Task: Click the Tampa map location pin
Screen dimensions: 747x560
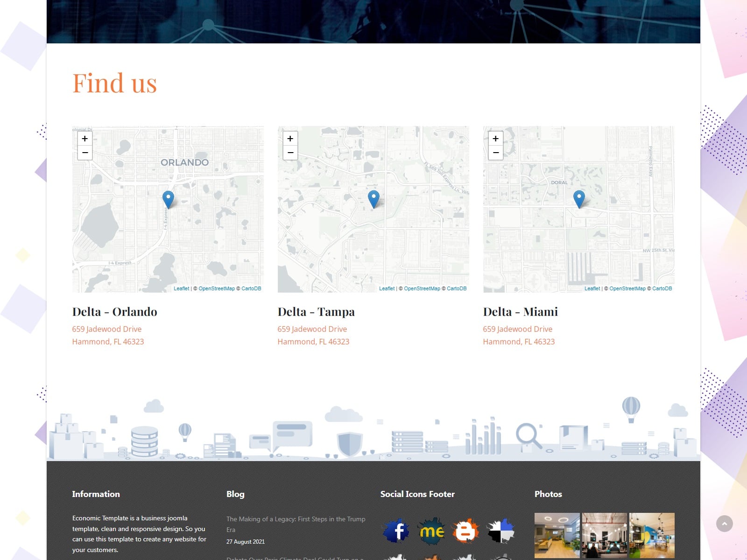Action: point(373,199)
